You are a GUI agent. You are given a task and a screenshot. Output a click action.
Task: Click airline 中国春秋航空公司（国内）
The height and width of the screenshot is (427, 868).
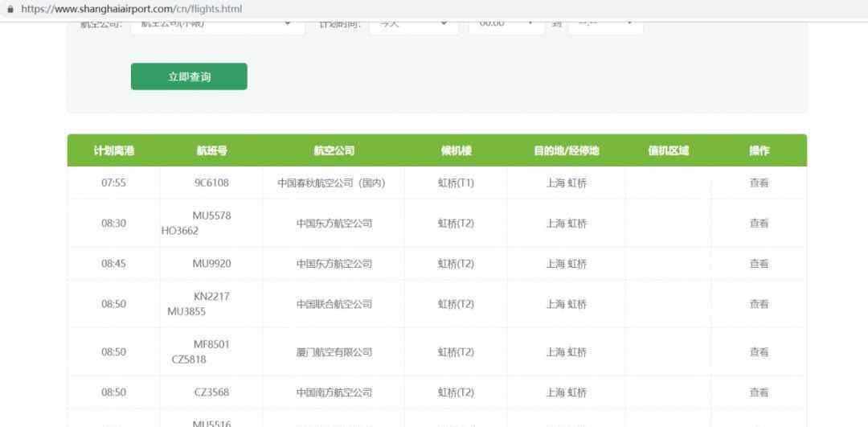tap(332, 183)
